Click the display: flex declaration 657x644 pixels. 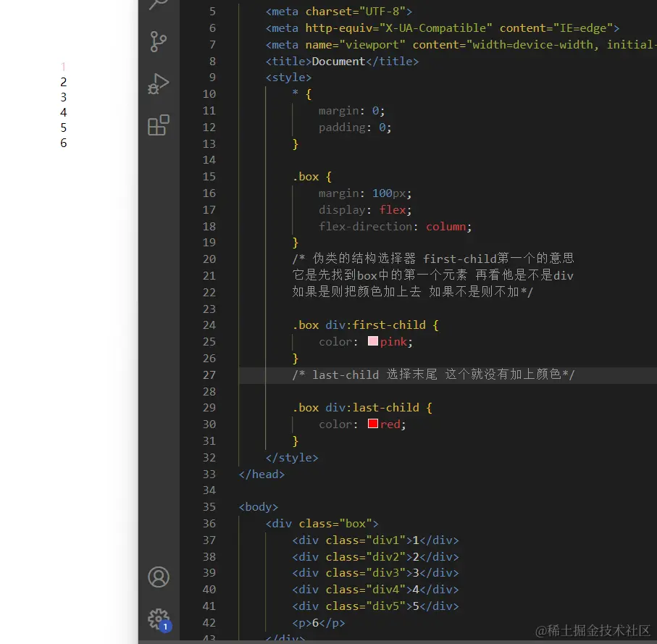(x=365, y=210)
